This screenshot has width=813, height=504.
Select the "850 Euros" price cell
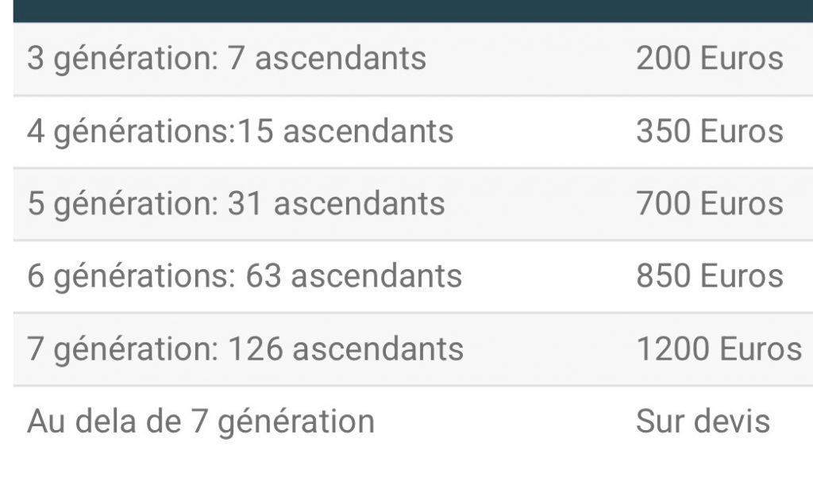pos(709,276)
